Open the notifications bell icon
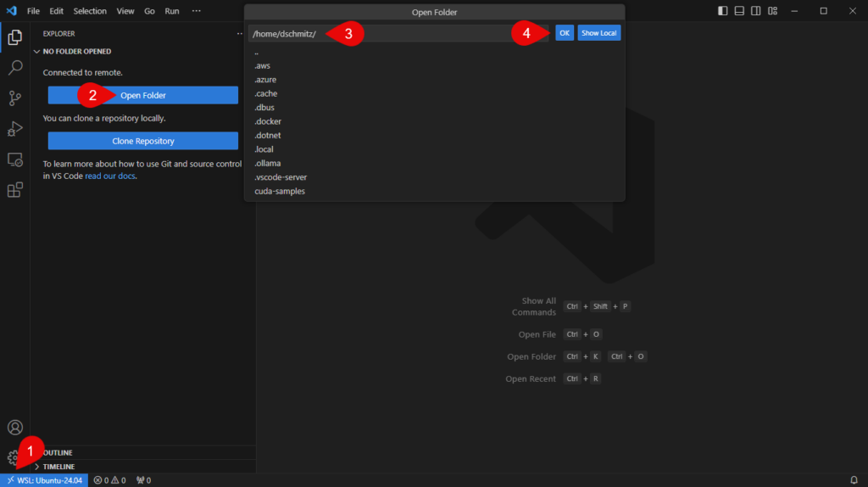Viewport: 868px width, 487px height. point(854,480)
